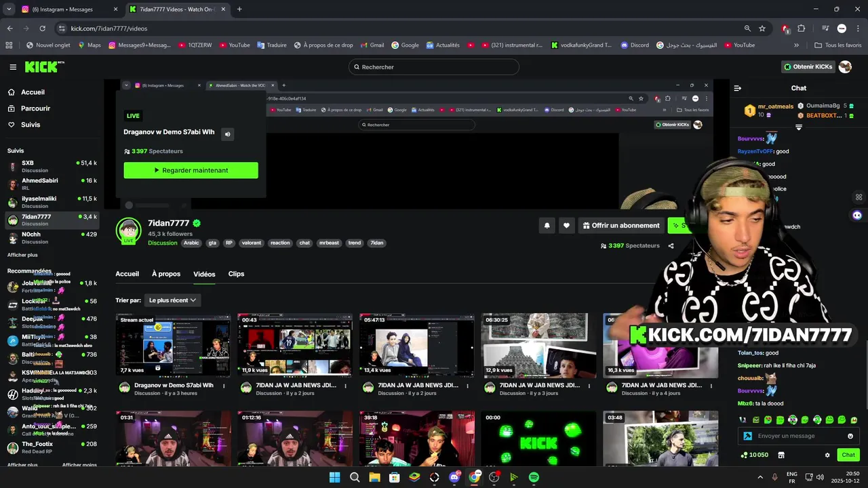The image size is (868, 488).
Task: Open a new browser tab
Action: pos(239,9)
